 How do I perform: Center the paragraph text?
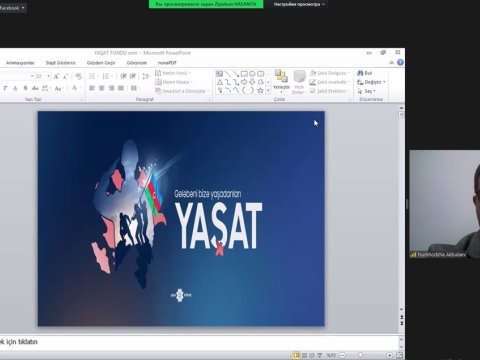tap(102, 88)
